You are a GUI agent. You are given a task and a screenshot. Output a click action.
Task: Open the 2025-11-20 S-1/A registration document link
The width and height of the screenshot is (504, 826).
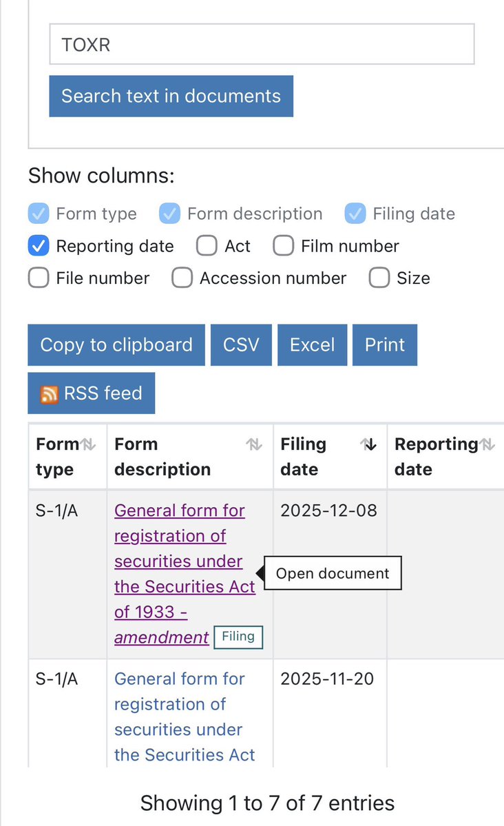coord(185,716)
